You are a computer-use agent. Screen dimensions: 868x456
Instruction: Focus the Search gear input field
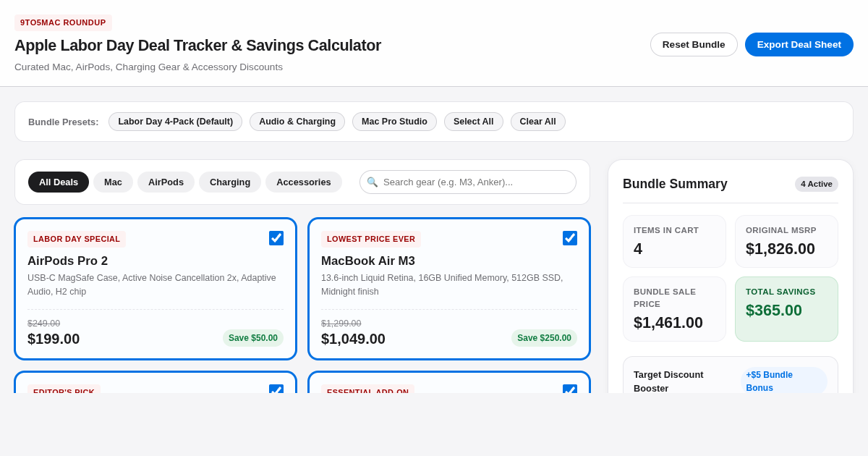(x=468, y=182)
